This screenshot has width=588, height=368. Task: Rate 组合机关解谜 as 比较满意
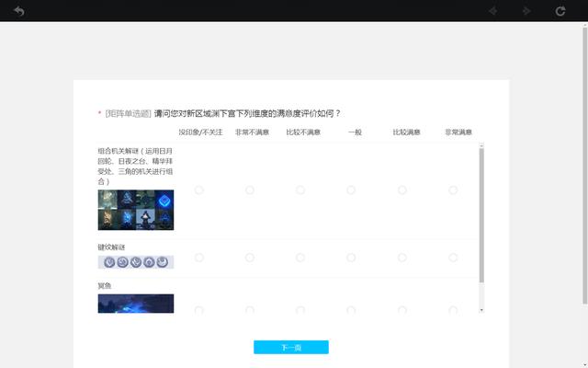[x=402, y=190]
